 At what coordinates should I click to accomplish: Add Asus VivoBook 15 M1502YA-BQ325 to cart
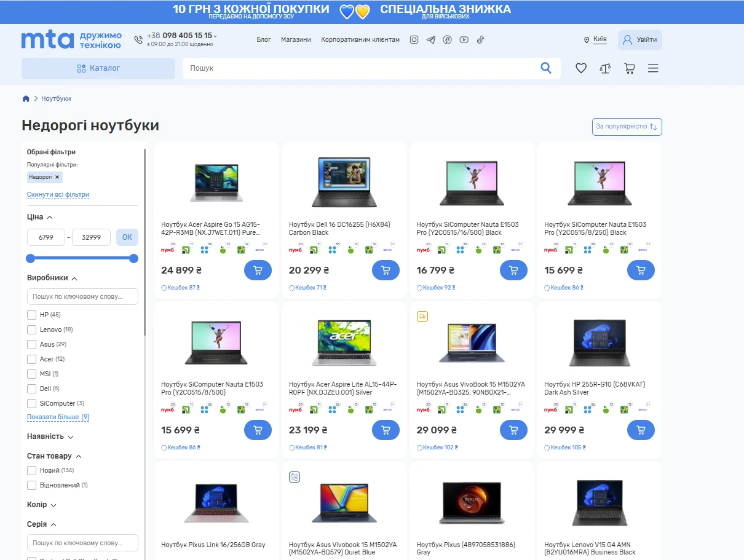[x=513, y=430]
